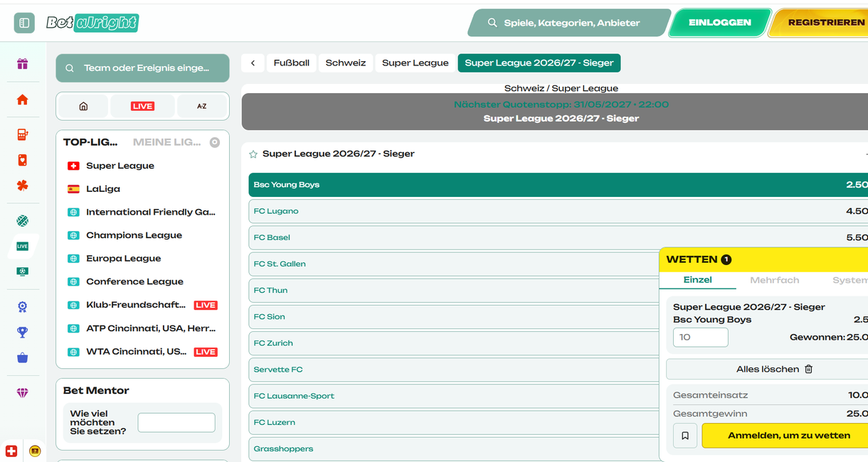
Task: Focus the Spiele, Kategorien, Anbieter search field
Action: click(569, 23)
